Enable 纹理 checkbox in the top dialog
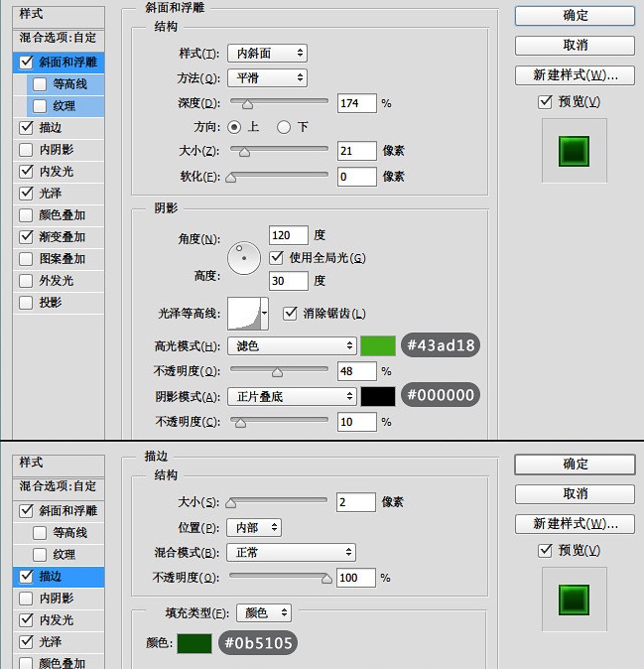The image size is (644, 669). pyautogui.click(x=40, y=106)
